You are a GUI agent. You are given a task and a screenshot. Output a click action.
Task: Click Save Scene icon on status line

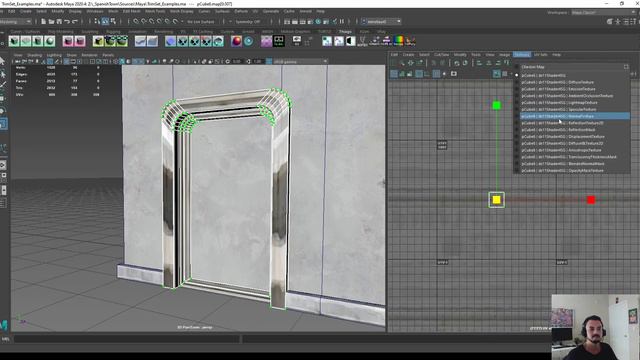click(x=59, y=21)
